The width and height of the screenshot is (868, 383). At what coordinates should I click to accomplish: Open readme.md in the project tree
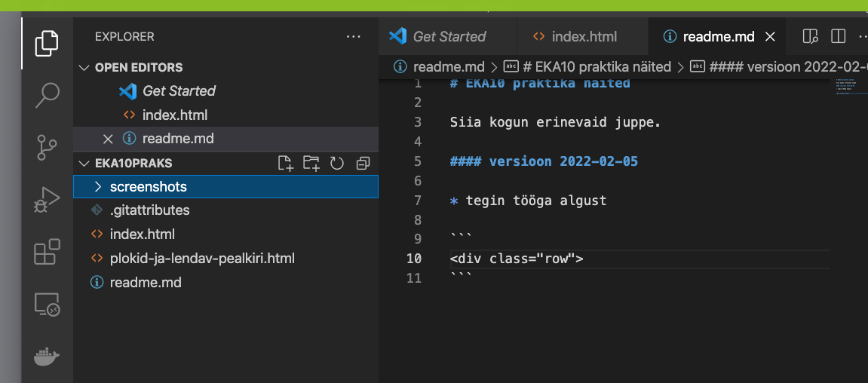click(x=225, y=282)
